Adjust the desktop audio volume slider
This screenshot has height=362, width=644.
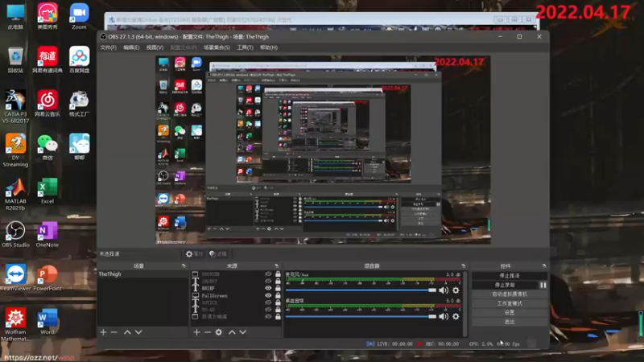361,316
